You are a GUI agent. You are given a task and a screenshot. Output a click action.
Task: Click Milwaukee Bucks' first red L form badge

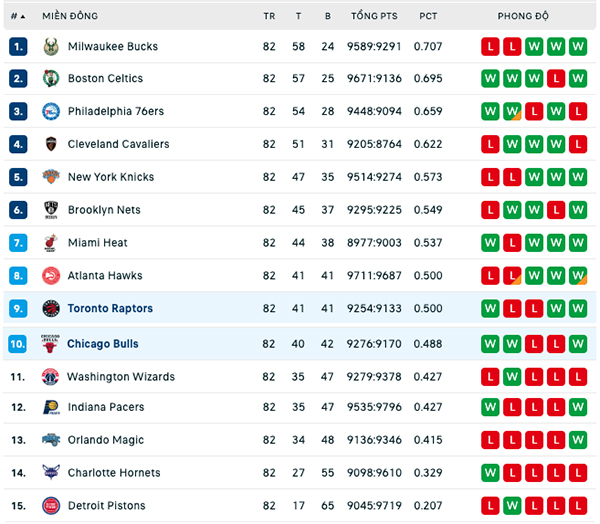click(x=490, y=47)
